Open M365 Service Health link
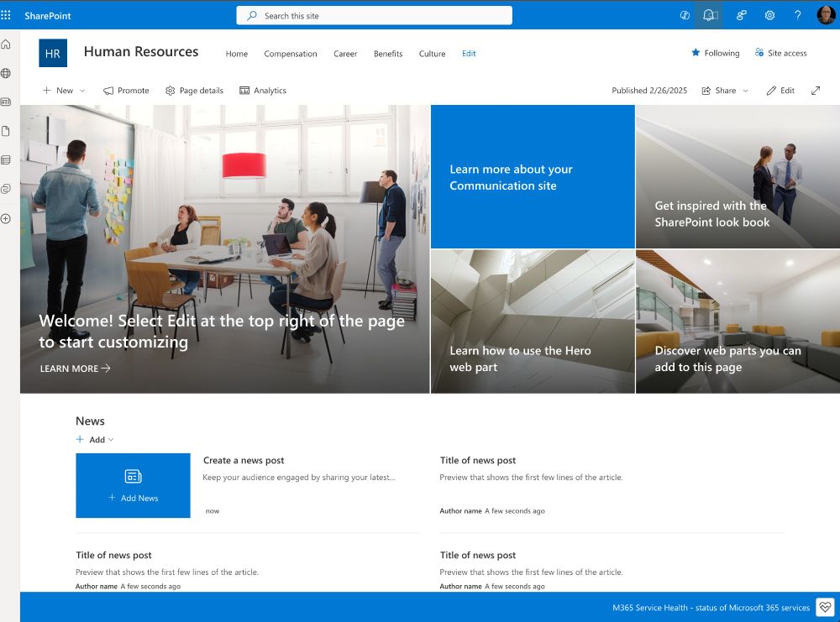Viewport: 840px width, 622px height. pos(711,608)
